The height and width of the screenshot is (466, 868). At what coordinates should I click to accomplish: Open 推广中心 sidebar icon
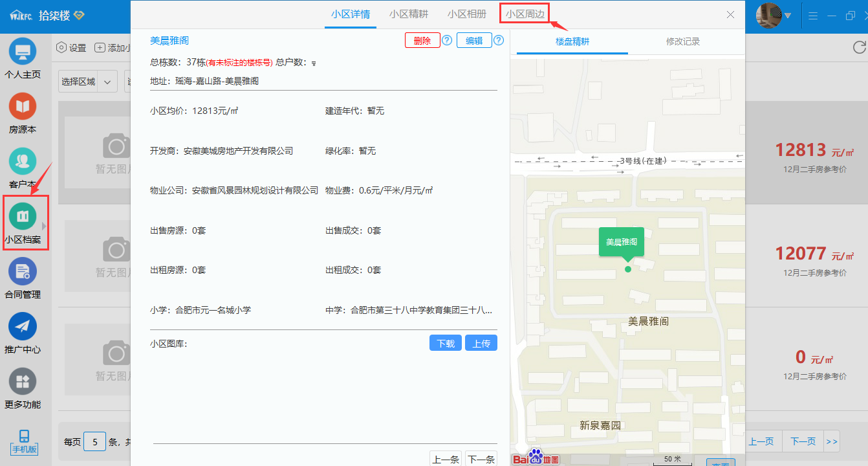pos(23,326)
